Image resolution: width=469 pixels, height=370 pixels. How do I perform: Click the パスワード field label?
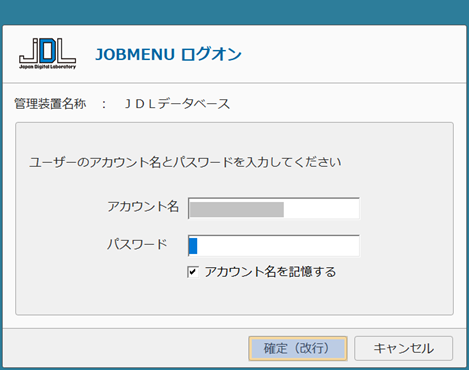pyautogui.click(x=137, y=244)
